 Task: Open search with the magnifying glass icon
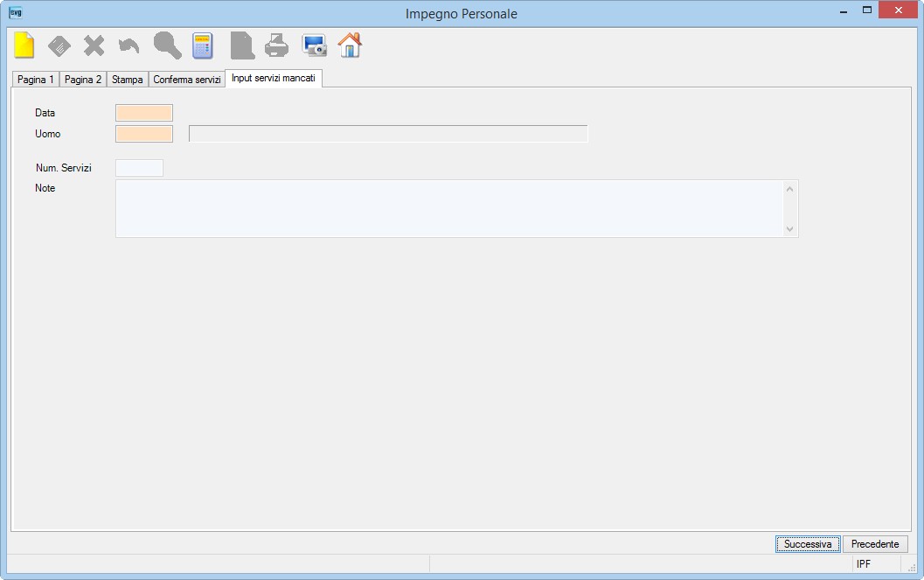167,45
